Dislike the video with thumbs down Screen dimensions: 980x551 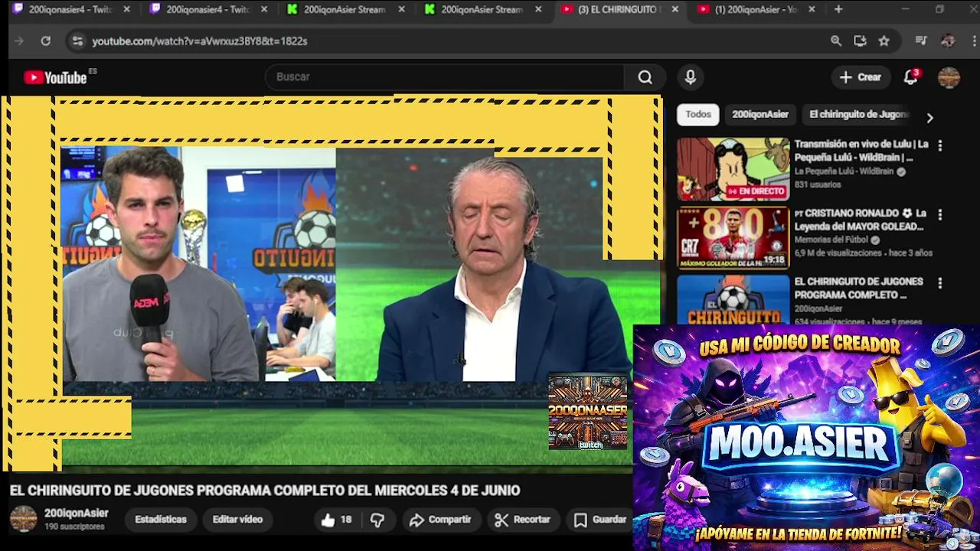[x=377, y=520]
